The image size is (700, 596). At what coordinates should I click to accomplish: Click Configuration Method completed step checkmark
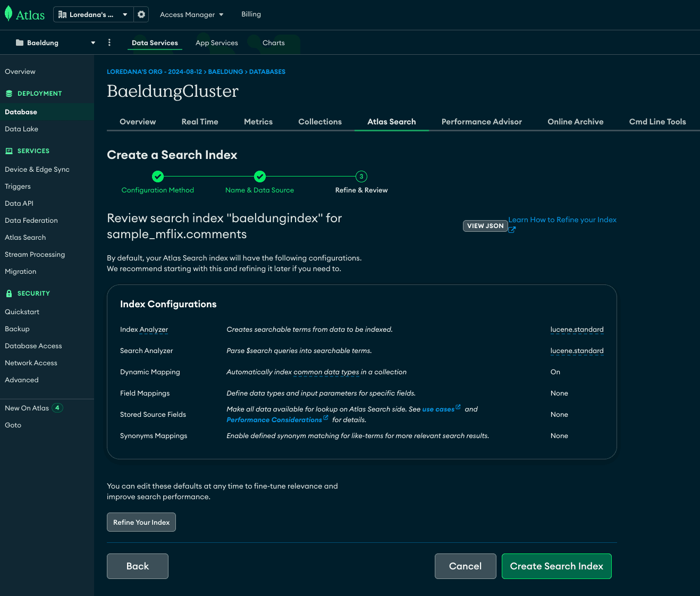(x=158, y=177)
